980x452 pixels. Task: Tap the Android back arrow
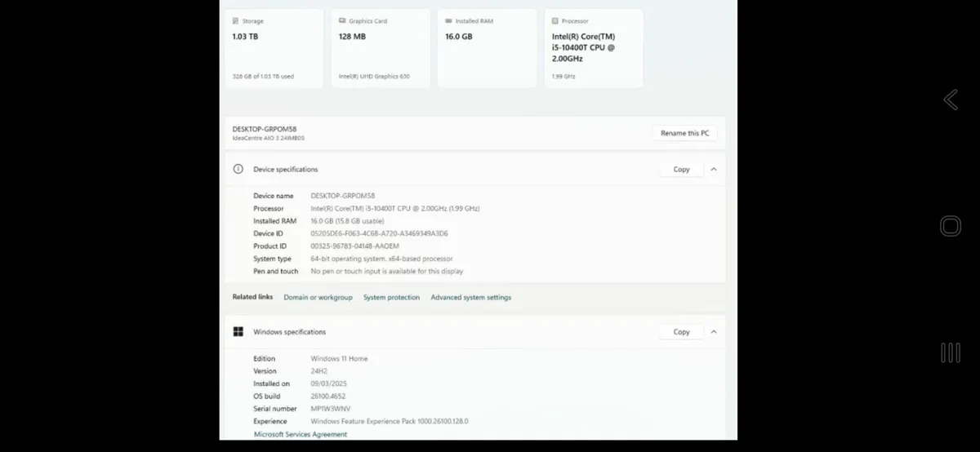(x=951, y=100)
